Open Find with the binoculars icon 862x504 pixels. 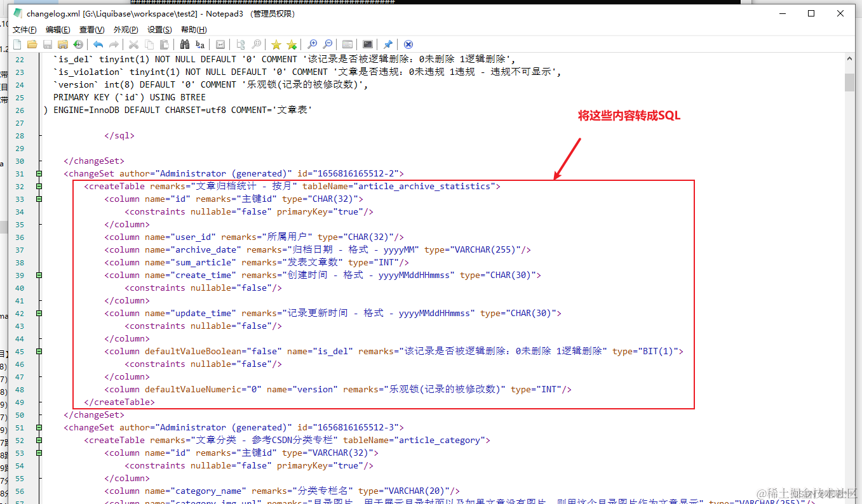185,44
